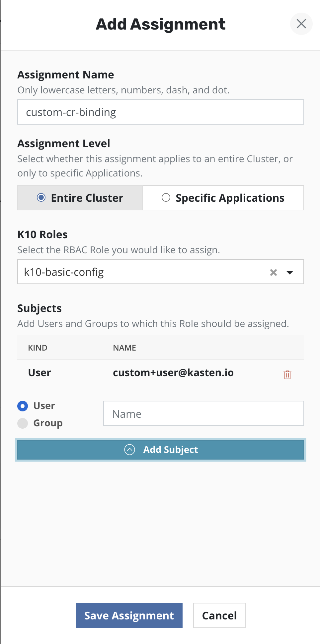Click the Add Assignment dialog title
320x644 pixels.
pos(160,24)
